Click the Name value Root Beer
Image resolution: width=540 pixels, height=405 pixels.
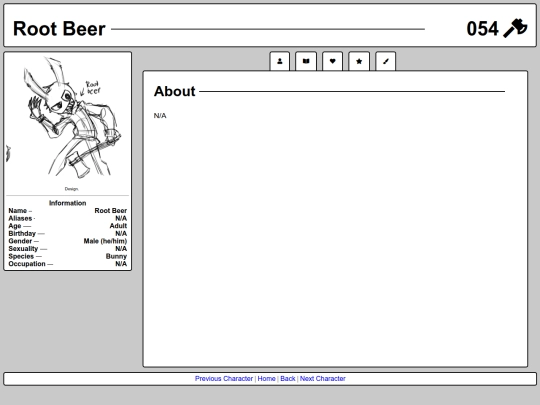(x=111, y=210)
